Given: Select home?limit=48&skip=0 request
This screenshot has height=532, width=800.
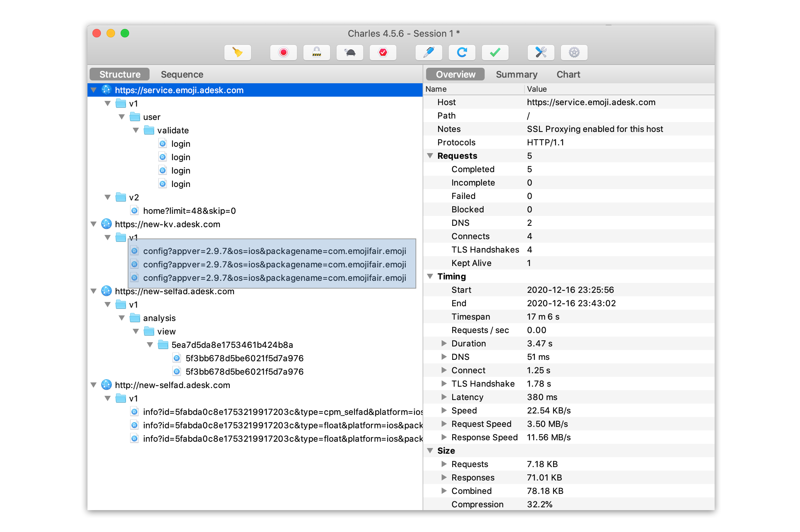Looking at the screenshot, I should click(189, 211).
